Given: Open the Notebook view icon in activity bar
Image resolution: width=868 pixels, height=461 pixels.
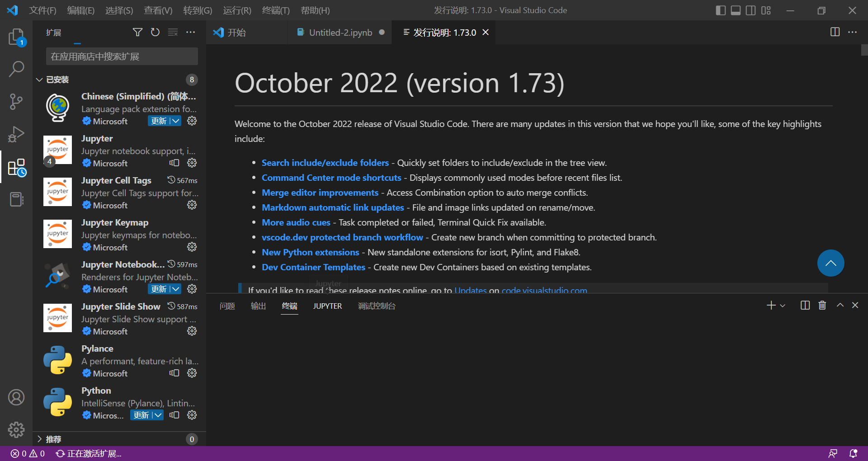Looking at the screenshot, I should [x=17, y=199].
